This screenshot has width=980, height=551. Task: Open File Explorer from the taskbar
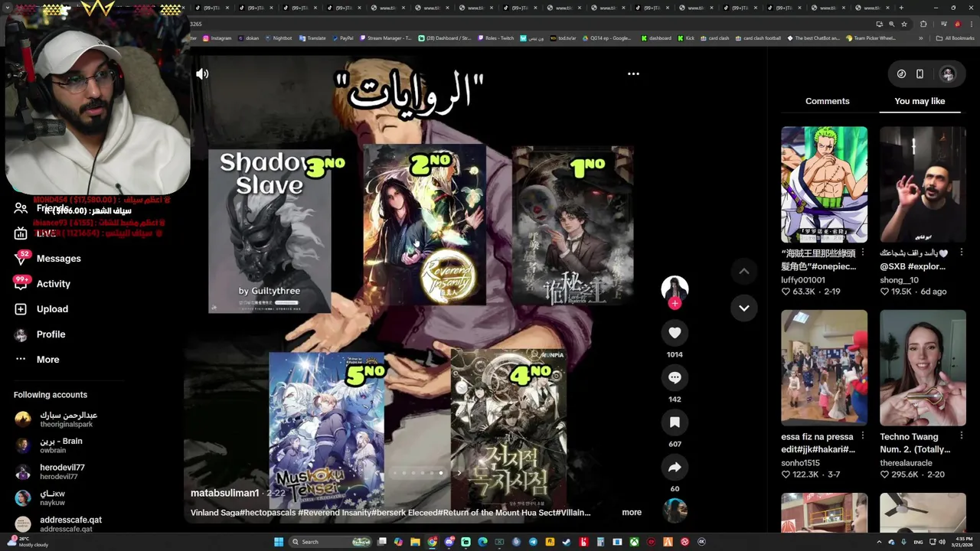pos(415,542)
